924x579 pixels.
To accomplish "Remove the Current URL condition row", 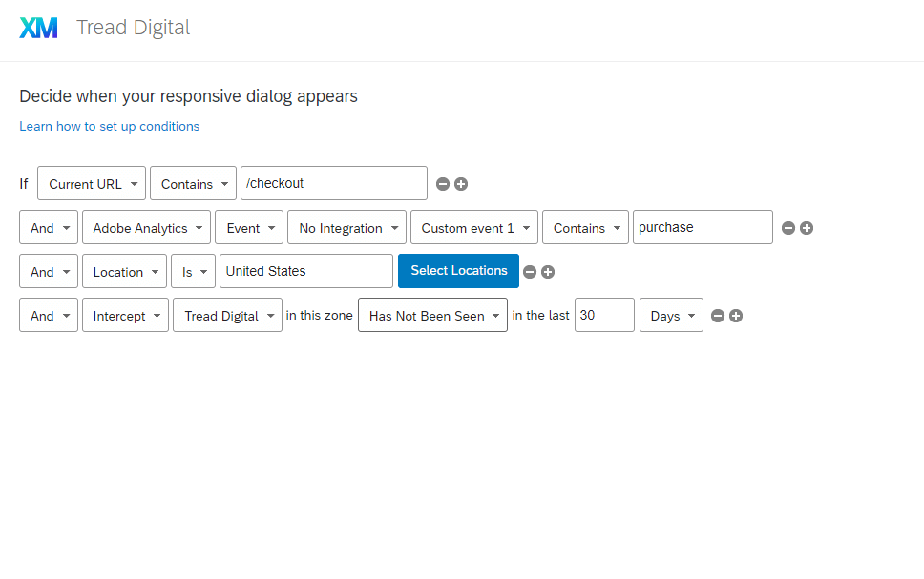I will pyautogui.click(x=443, y=184).
